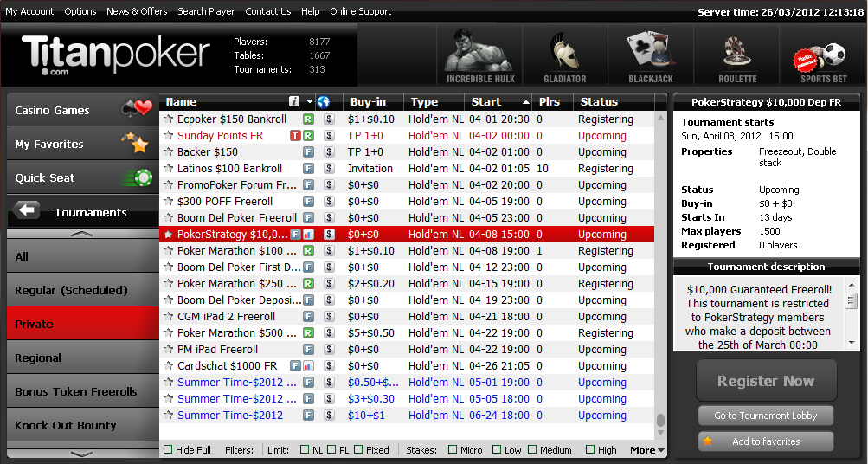Click the favorite star for Ecpoker $150 Bankroll
868x464 pixels.
(x=168, y=119)
